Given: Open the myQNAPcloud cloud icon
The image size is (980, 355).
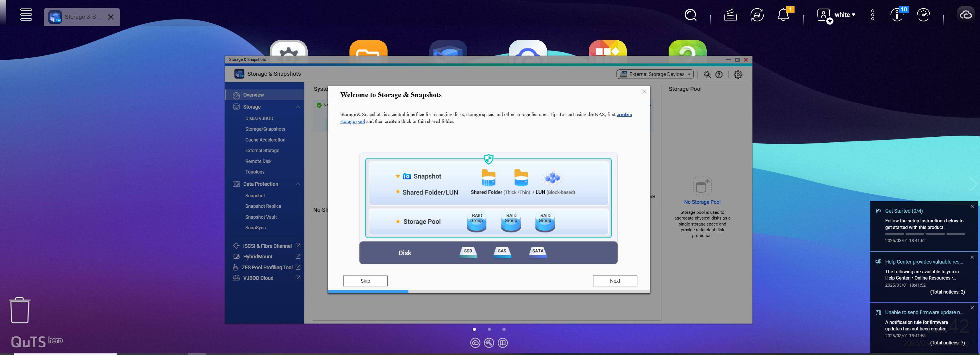Looking at the screenshot, I should pyautogui.click(x=966, y=15).
